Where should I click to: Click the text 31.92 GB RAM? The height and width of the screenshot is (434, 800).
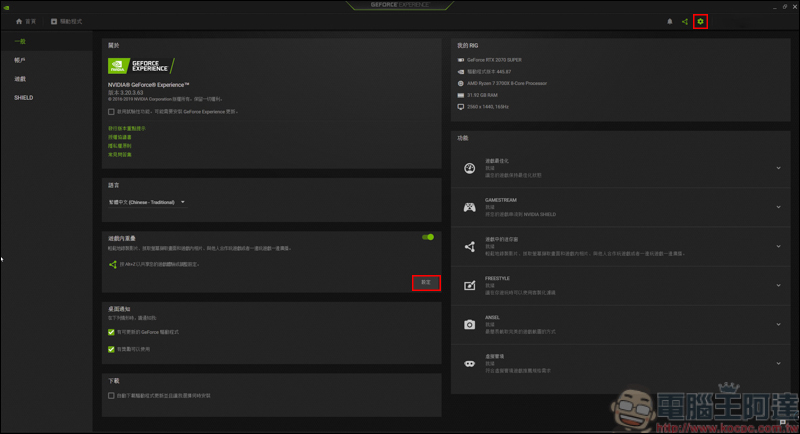482,95
